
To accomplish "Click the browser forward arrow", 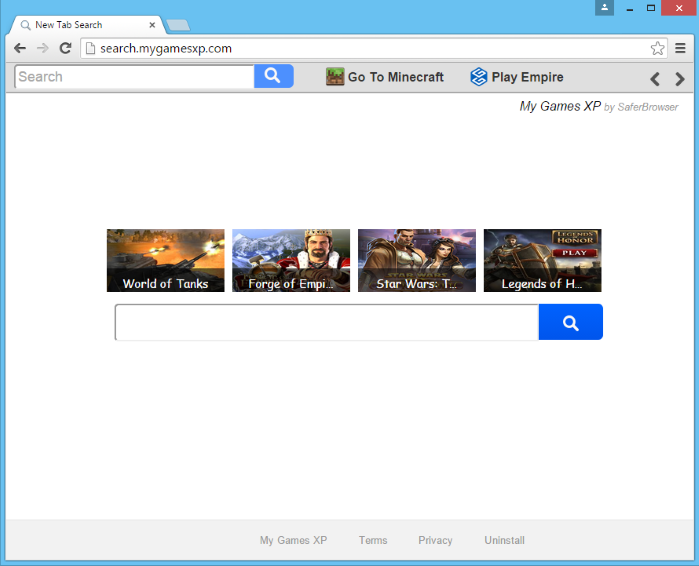I will pyautogui.click(x=43, y=48).
